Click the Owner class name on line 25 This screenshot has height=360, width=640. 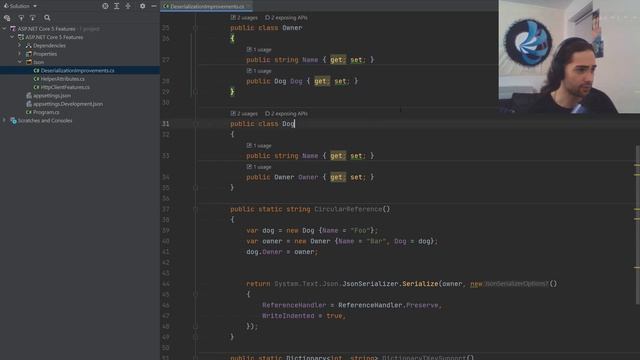(292, 28)
